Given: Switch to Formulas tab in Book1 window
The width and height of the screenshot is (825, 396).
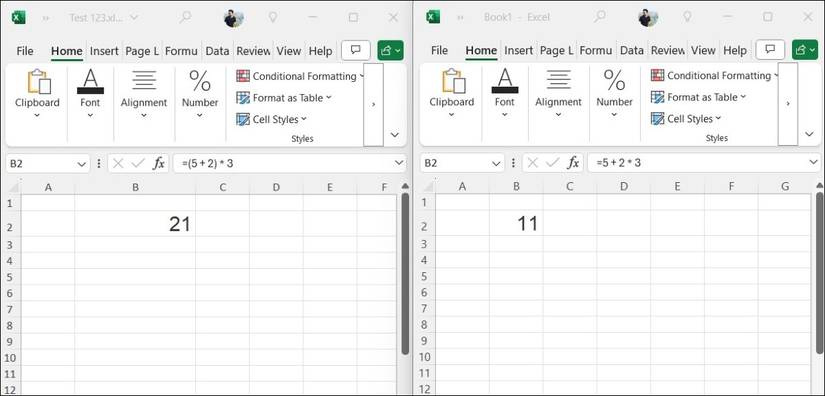Looking at the screenshot, I should (x=596, y=51).
